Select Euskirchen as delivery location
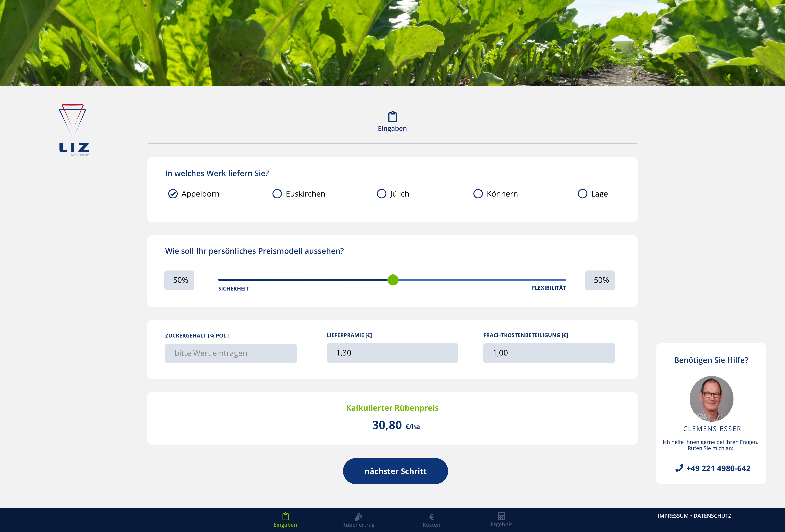785x532 pixels. click(277, 193)
